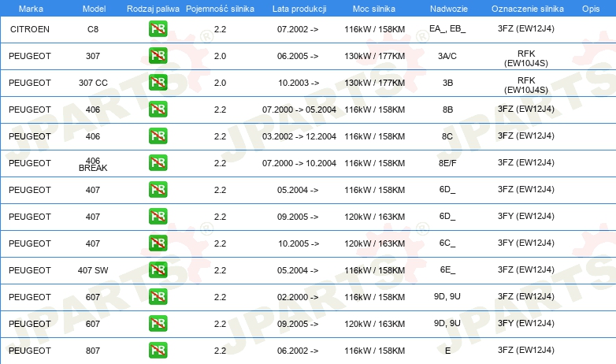Select the CITROEN brand cell

[x=30, y=29]
